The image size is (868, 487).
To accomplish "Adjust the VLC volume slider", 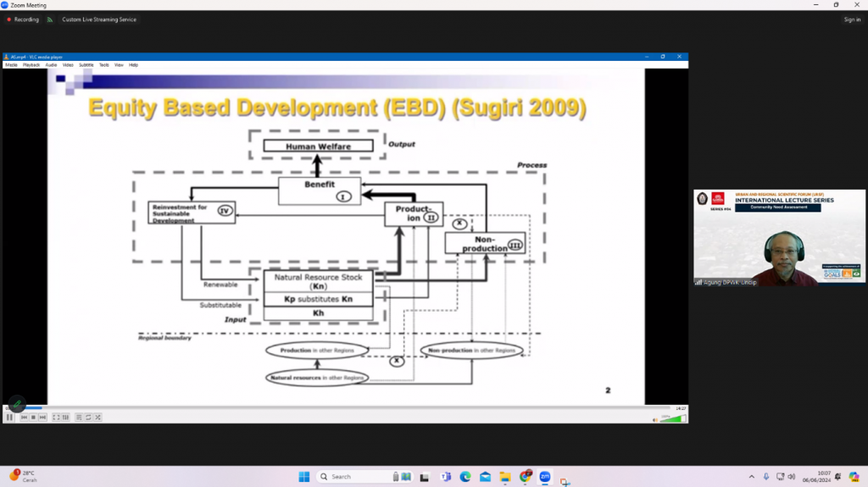I will [672, 418].
